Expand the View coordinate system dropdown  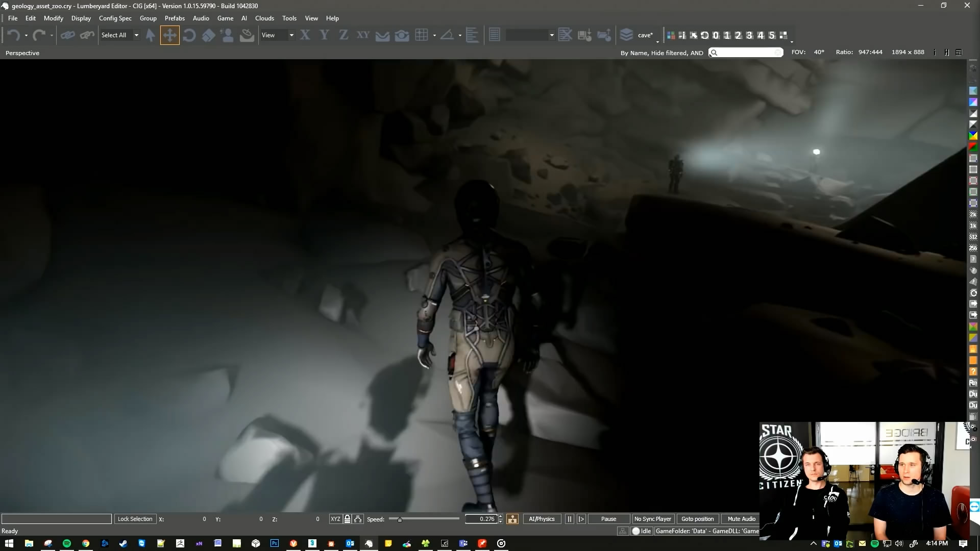(x=291, y=35)
